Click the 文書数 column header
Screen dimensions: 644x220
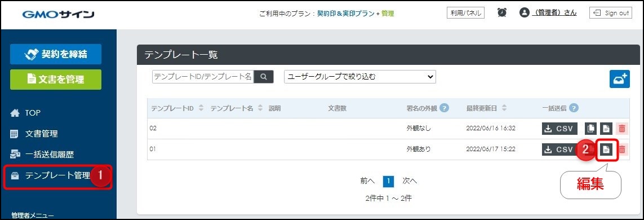click(337, 108)
